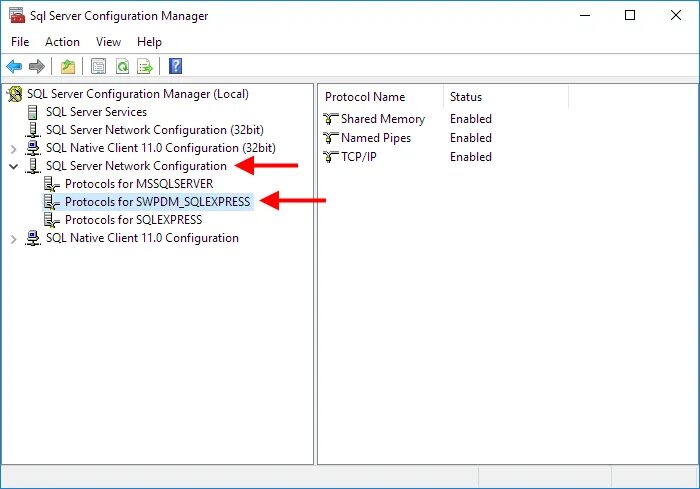700x489 pixels.
Task: Open the blue Help toolbar icon
Action: pyautogui.click(x=175, y=66)
